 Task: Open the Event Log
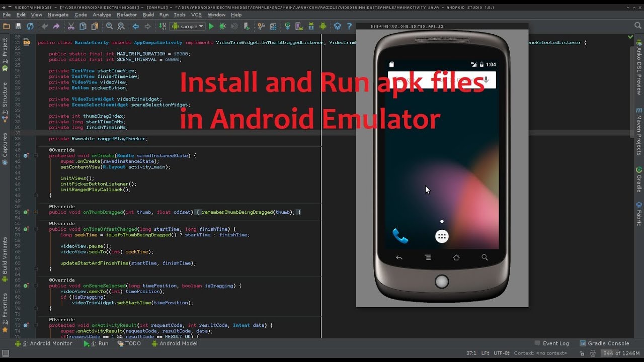(x=551, y=343)
